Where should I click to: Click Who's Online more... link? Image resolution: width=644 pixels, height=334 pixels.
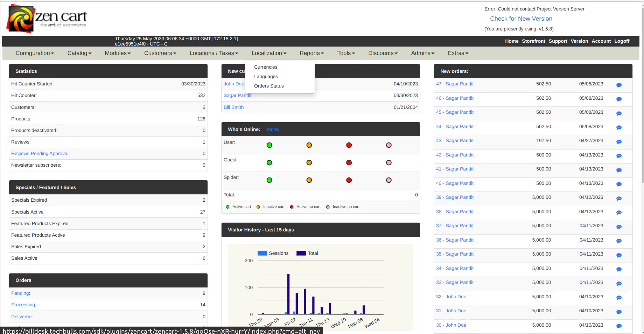coord(274,129)
